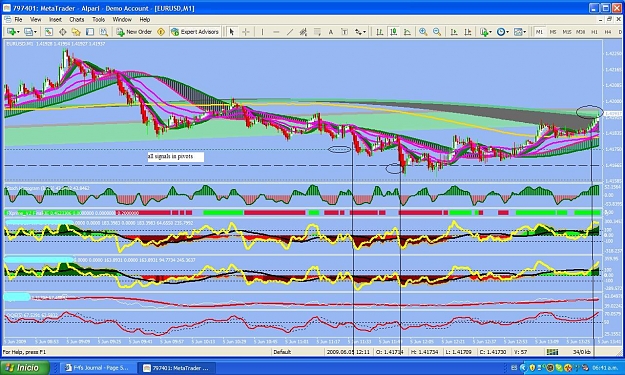Viewport: 625px width, 375px height.
Task: Click the Periodicity clock icon
Action: click(501, 32)
